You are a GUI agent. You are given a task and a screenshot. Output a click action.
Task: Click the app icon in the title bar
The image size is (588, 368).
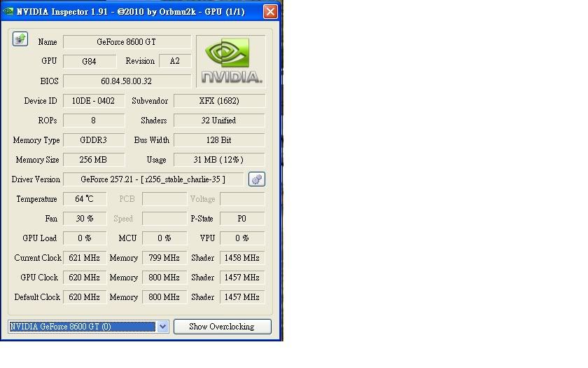point(8,12)
